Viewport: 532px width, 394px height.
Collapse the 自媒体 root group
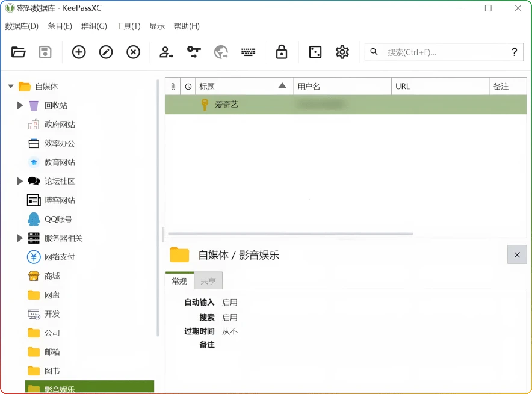(x=10, y=86)
